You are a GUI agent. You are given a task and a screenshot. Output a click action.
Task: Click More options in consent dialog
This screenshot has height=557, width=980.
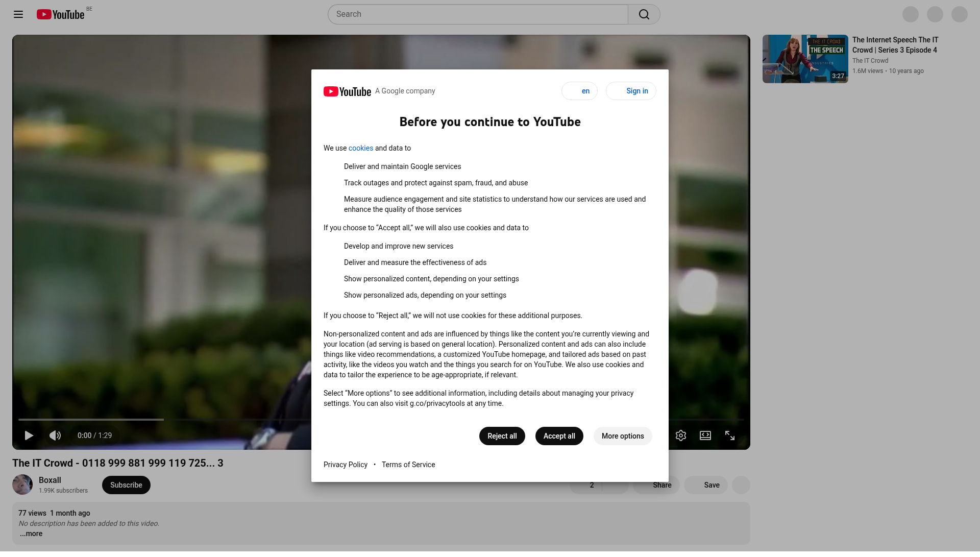pyautogui.click(x=622, y=436)
